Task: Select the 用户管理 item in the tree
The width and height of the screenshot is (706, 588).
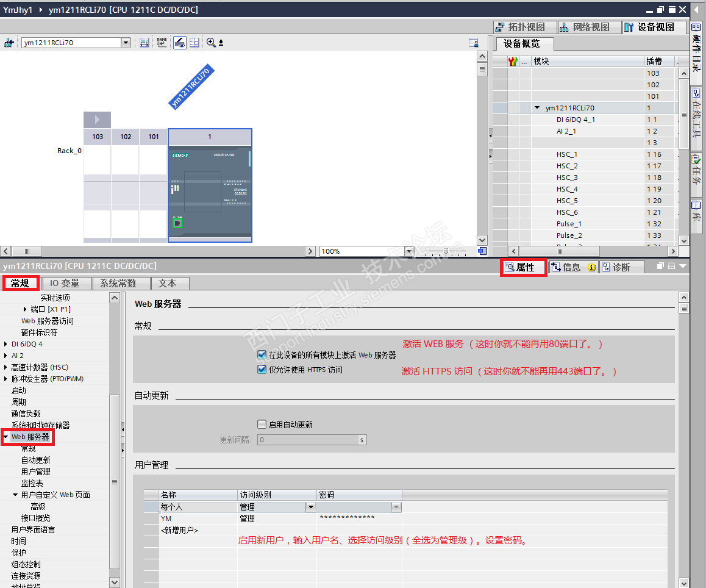Action: click(x=35, y=471)
